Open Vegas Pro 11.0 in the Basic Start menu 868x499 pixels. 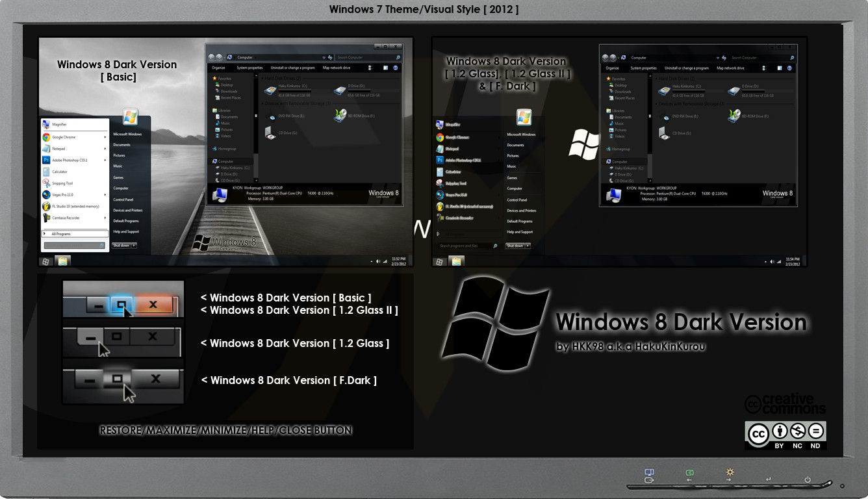tap(74, 194)
